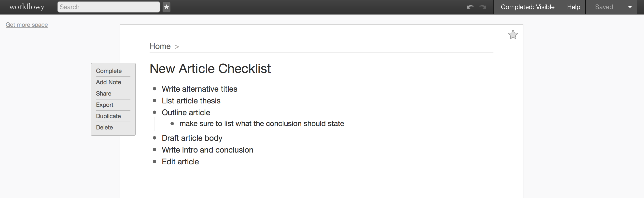Toggle Completed: Visible setting
Viewport: 644px width, 198px height.
click(528, 7)
